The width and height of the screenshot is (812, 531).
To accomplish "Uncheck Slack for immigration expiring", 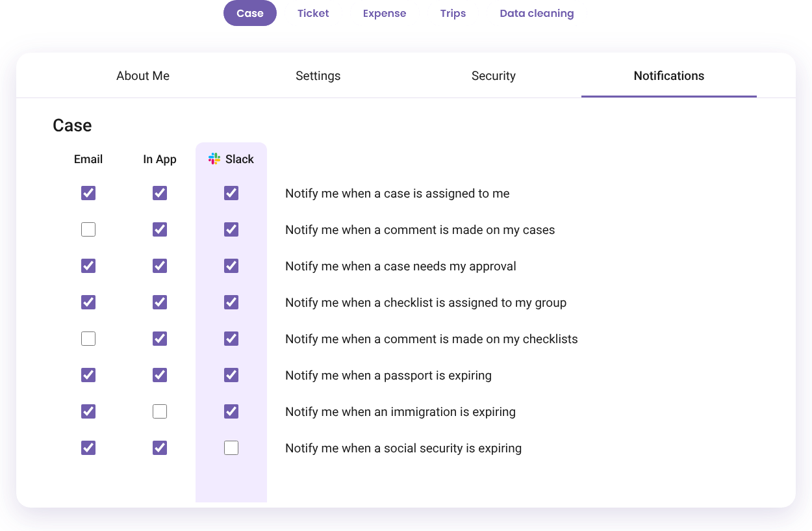I will (x=231, y=411).
